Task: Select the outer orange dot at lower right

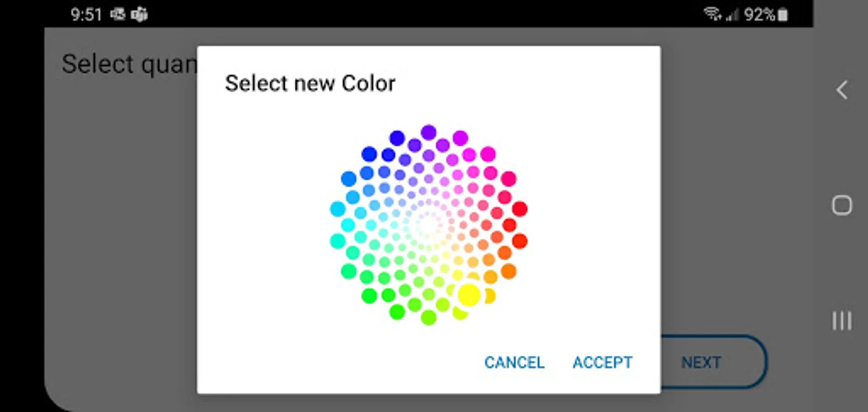Action: 508,271
